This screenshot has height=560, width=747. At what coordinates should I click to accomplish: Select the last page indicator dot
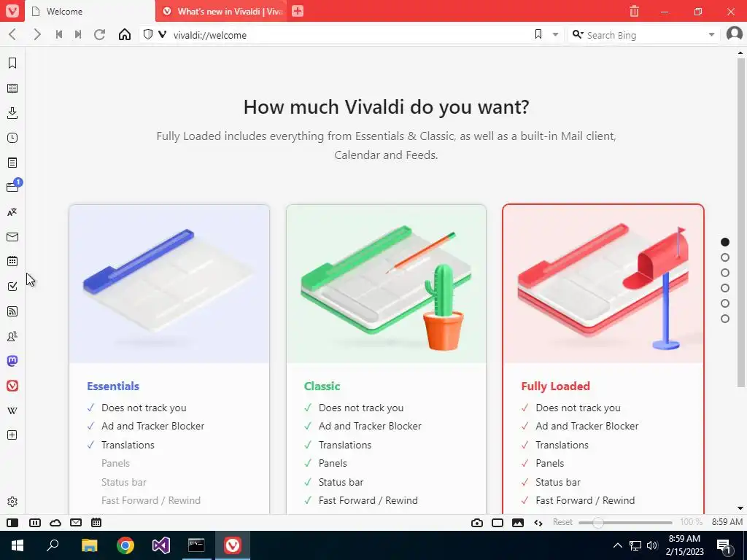[725, 319]
